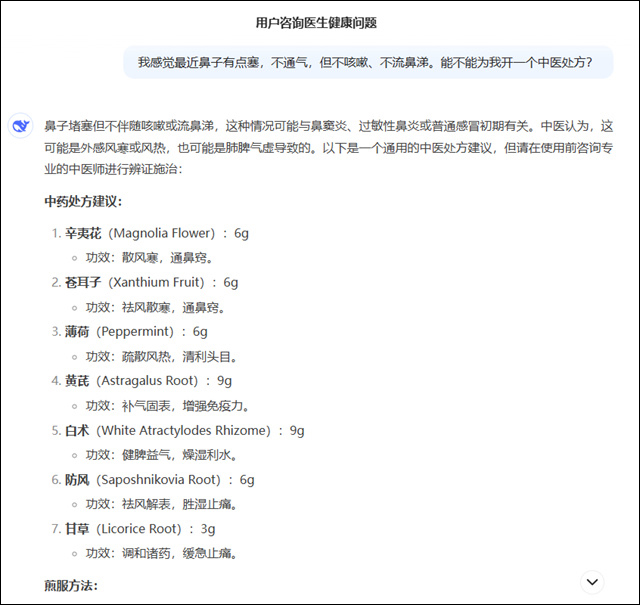The height and width of the screenshot is (605, 640).
Task: Click the heading 煎服方法
Action: click(71, 586)
